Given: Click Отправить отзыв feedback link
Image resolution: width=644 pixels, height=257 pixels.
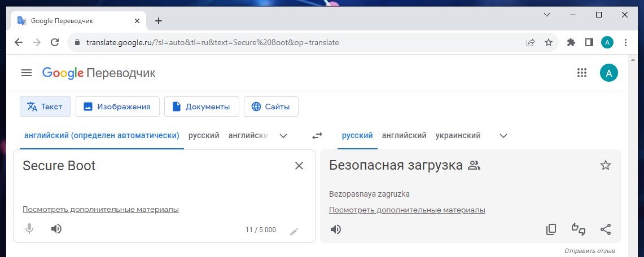Looking at the screenshot, I should pos(589,251).
